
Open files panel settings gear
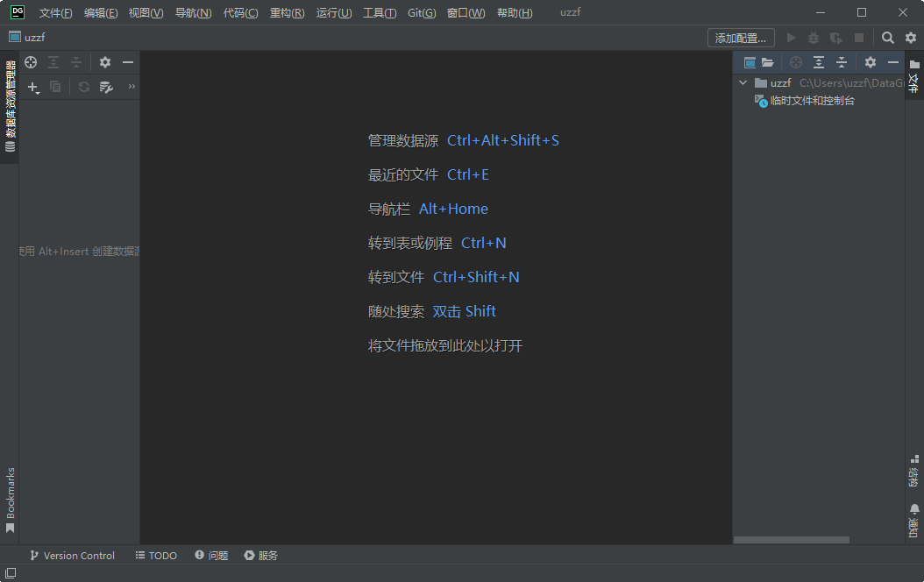click(871, 62)
